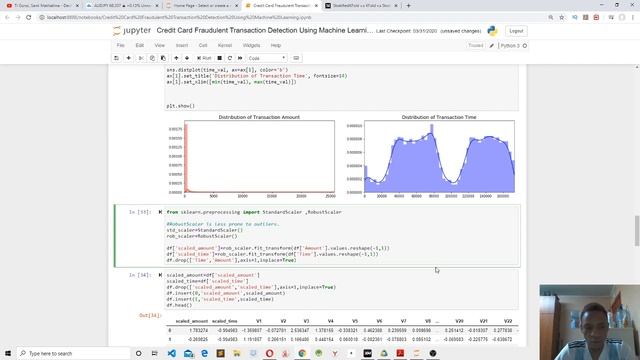This screenshot has height=360, width=640.
Task: Move selected cell down arrow
Action: pos(187,58)
